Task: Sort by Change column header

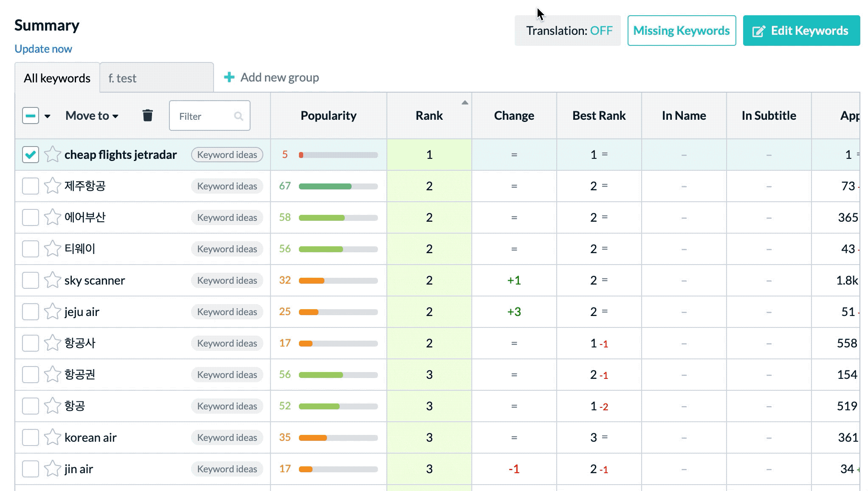Action: (514, 116)
